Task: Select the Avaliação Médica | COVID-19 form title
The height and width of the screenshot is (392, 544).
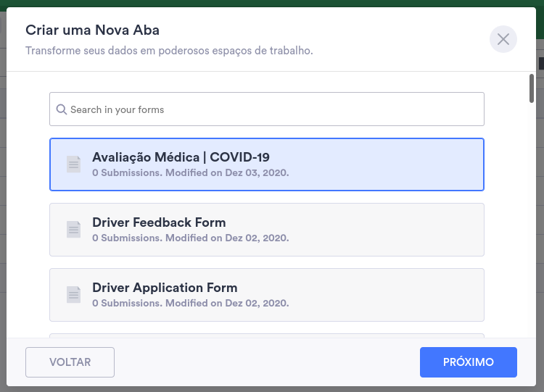Action: (x=181, y=157)
